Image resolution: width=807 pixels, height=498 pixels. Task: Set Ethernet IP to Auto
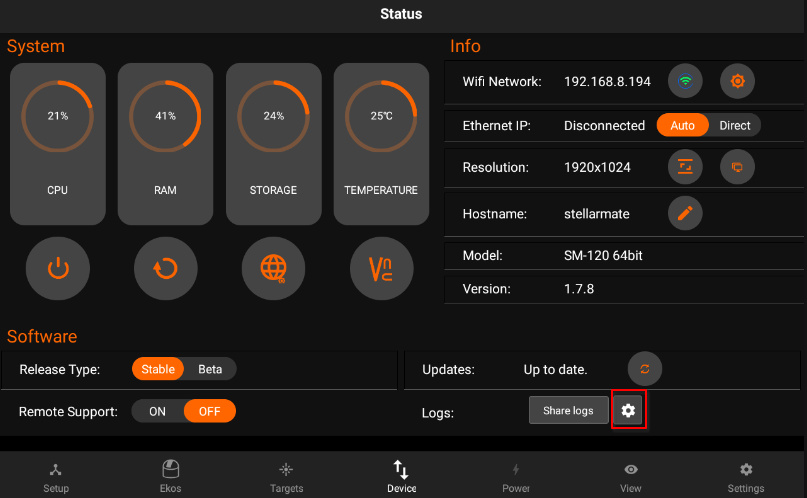pyautogui.click(x=682, y=125)
